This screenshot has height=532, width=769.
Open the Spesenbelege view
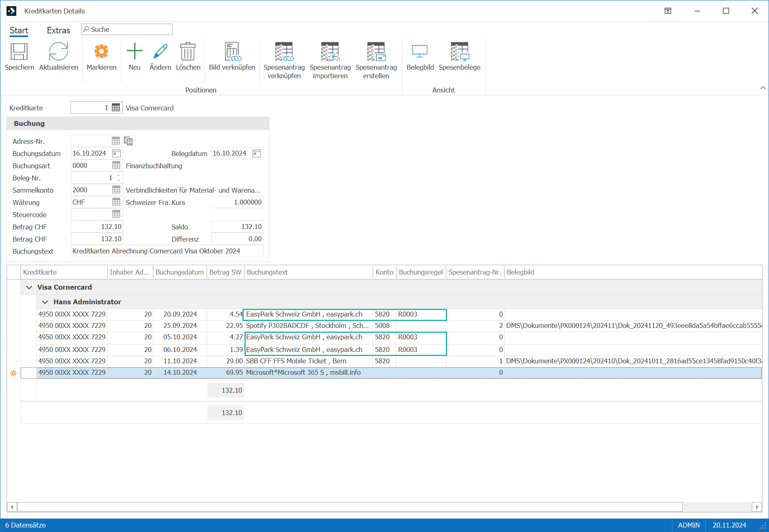460,52
